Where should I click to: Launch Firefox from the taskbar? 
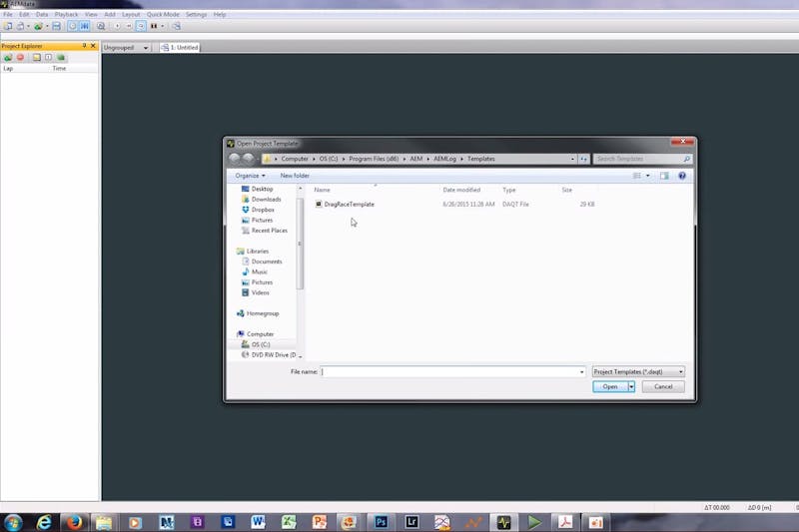pyautogui.click(x=75, y=522)
